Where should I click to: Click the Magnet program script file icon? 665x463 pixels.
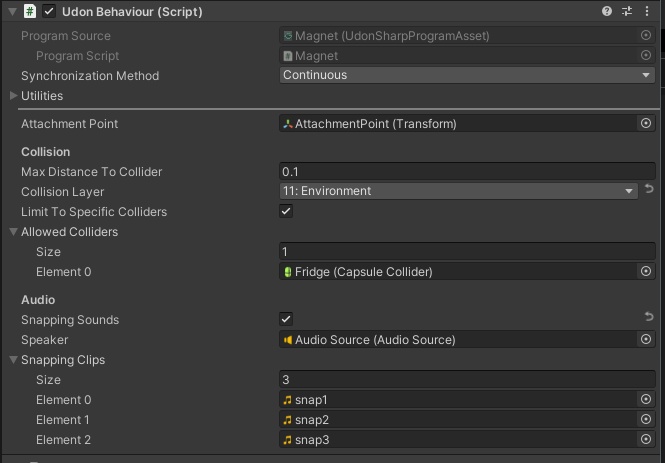(288, 56)
